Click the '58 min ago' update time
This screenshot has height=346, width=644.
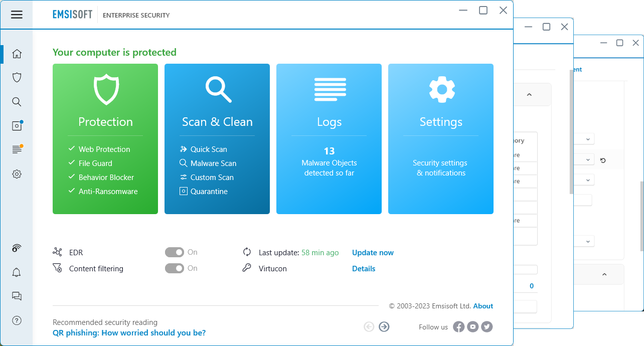[x=320, y=252]
